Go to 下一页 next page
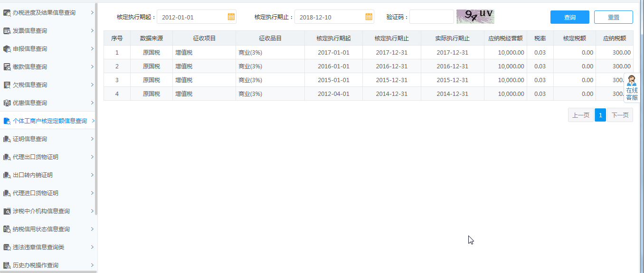 [x=620, y=115]
